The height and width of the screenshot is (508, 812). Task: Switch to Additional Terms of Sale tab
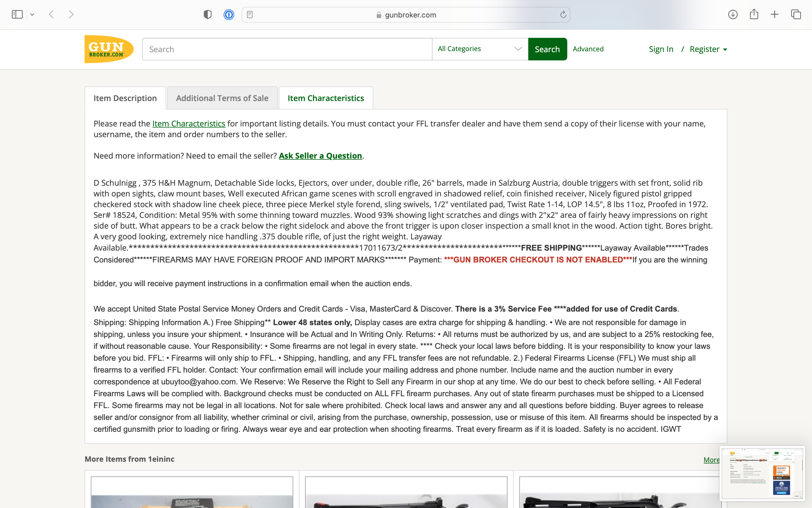click(222, 98)
